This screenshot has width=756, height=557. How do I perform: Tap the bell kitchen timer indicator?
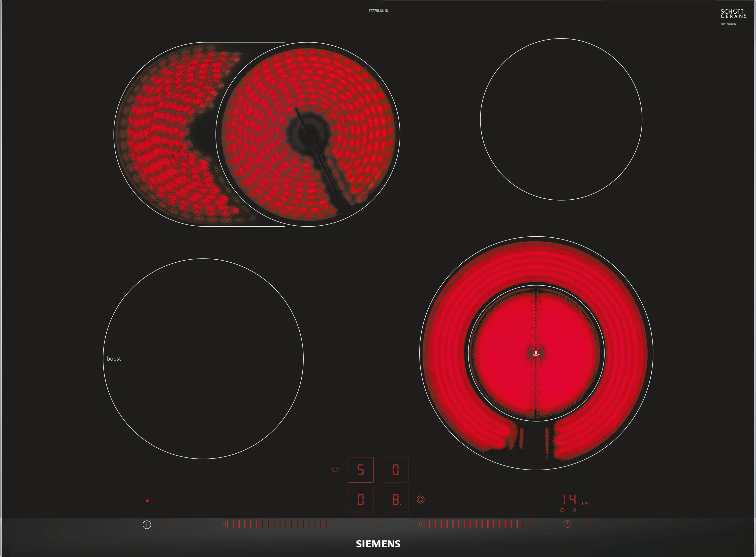coord(562,510)
